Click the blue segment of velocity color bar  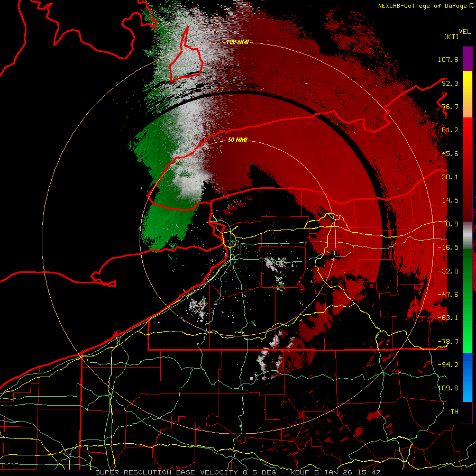point(467,377)
